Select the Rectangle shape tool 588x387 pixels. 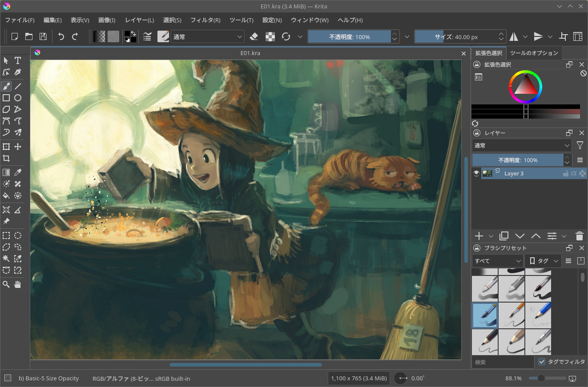[6, 98]
